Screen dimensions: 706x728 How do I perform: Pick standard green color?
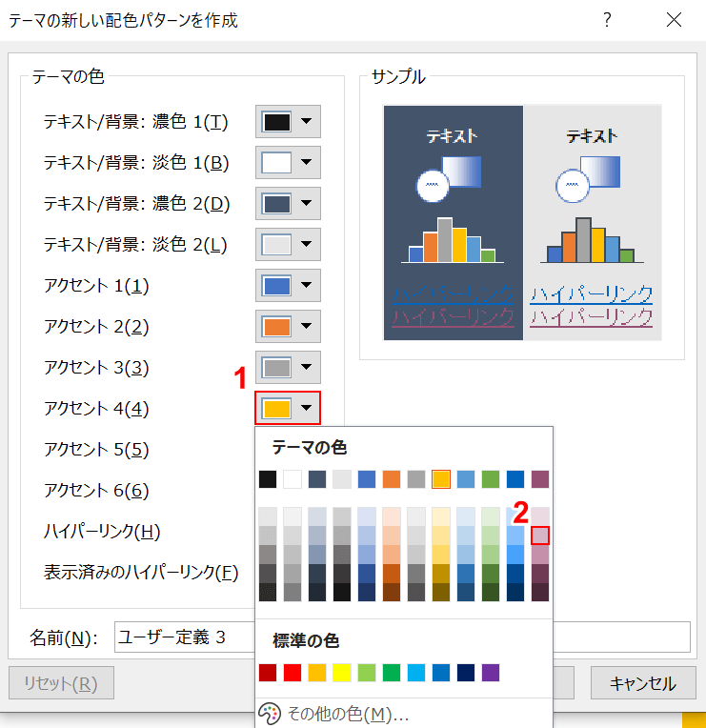tap(392, 673)
